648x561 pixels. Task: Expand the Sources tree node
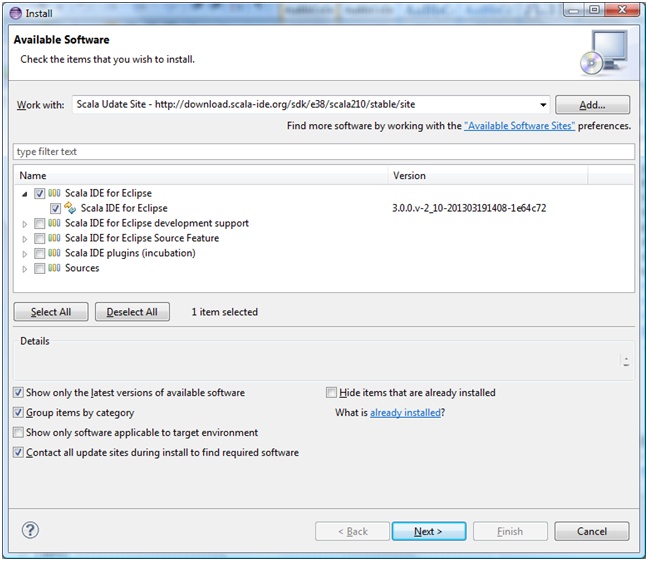coord(25,269)
